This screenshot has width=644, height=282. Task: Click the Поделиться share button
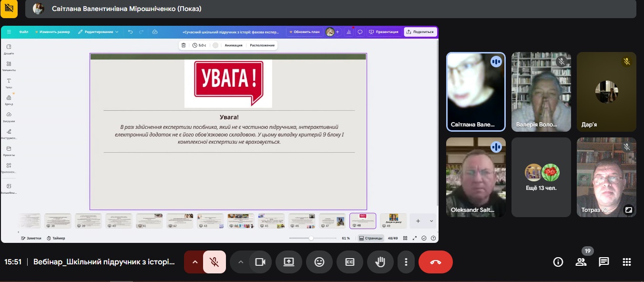coord(420,32)
